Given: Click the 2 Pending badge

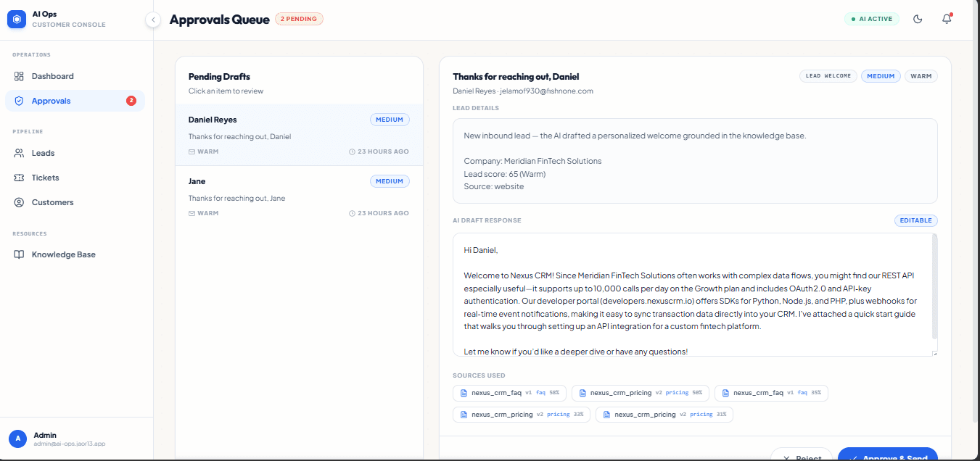Looking at the screenshot, I should click(x=299, y=19).
